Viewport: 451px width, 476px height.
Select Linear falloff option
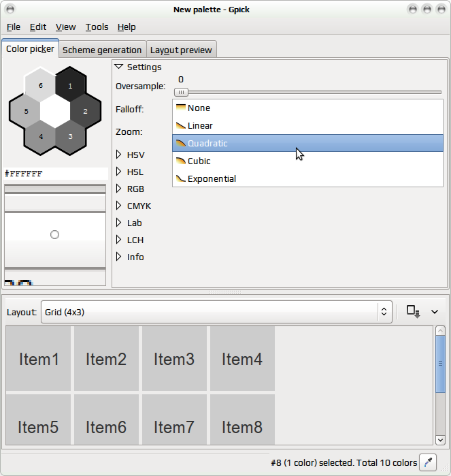tap(307, 126)
